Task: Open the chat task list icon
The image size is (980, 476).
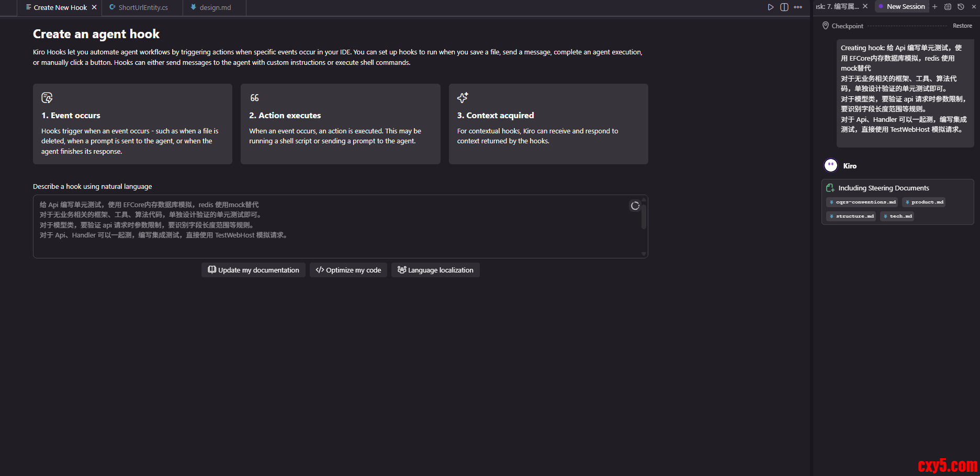Action: click(948, 7)
